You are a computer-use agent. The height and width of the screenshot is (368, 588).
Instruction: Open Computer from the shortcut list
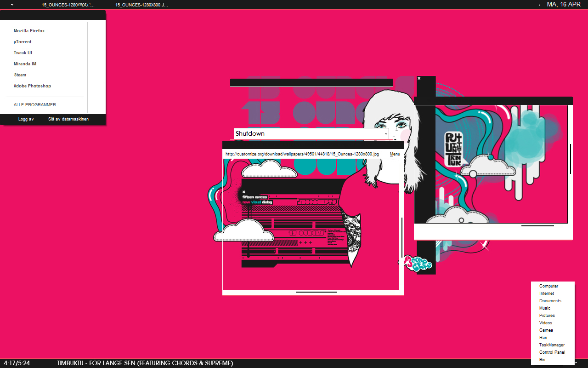click(548, 286)
